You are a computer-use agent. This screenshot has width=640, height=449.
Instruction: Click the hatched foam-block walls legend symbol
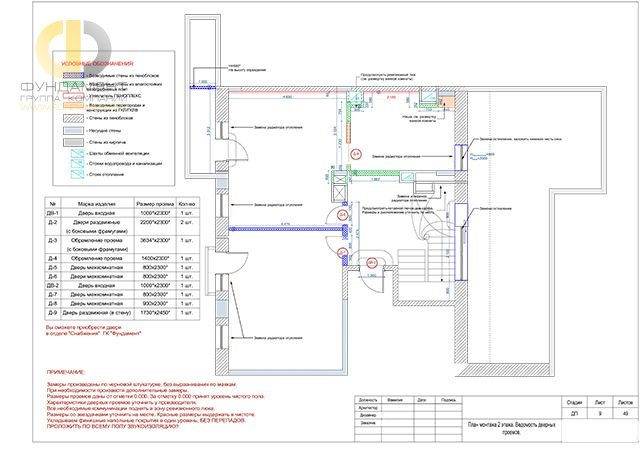pos(73,118)
